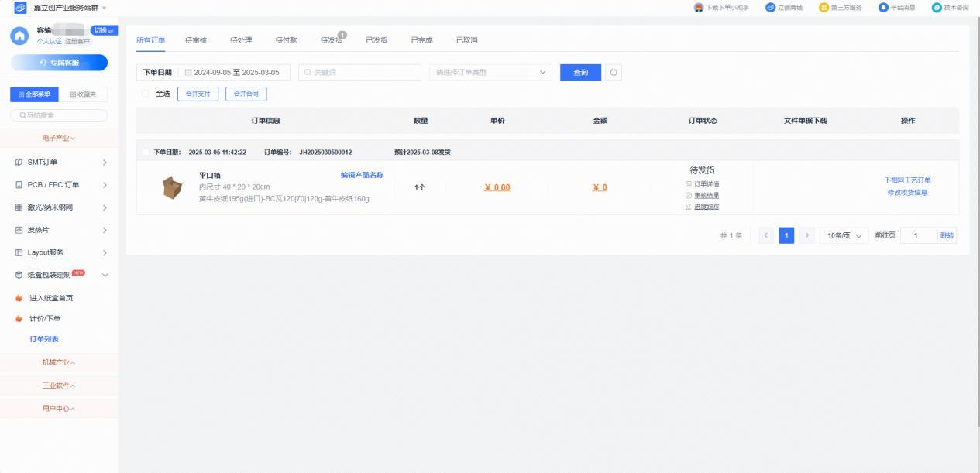Click the home avatar icon in sidebar
Viewport: 980px width, 473px height.
point(19,35)
